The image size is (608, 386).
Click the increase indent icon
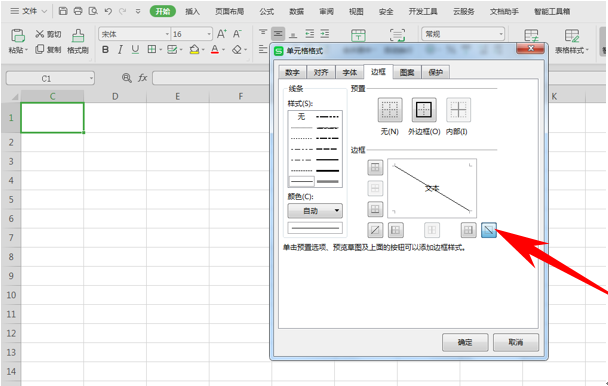[325, 34]
